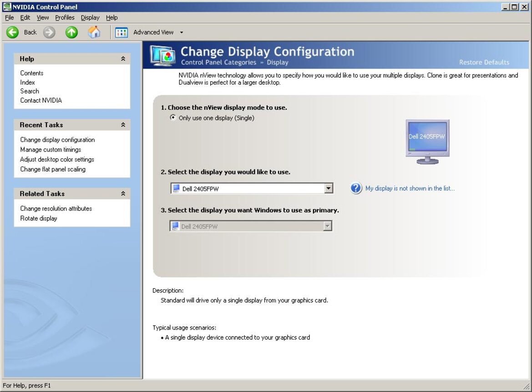Open the Help menu in the menu bar

(x=111, y=18)
